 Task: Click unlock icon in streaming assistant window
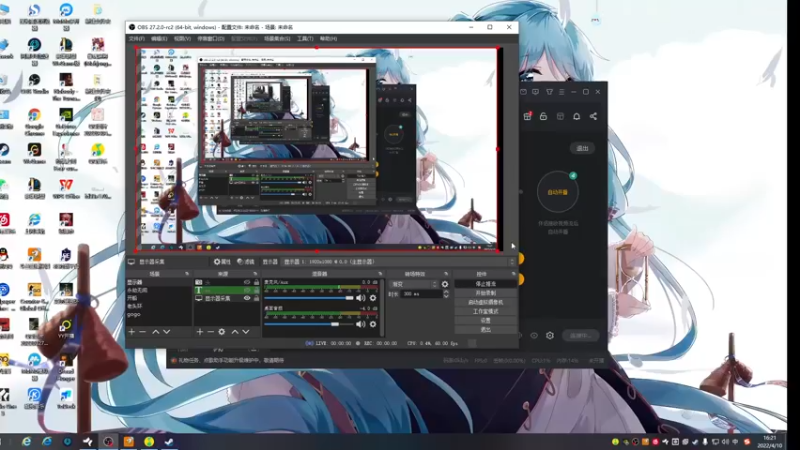point(543,116)
